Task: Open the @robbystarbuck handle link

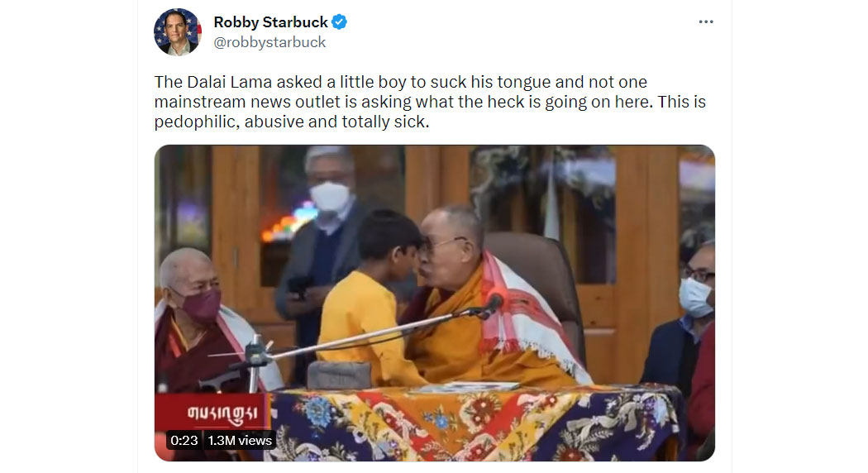Action: pos(269,42)
